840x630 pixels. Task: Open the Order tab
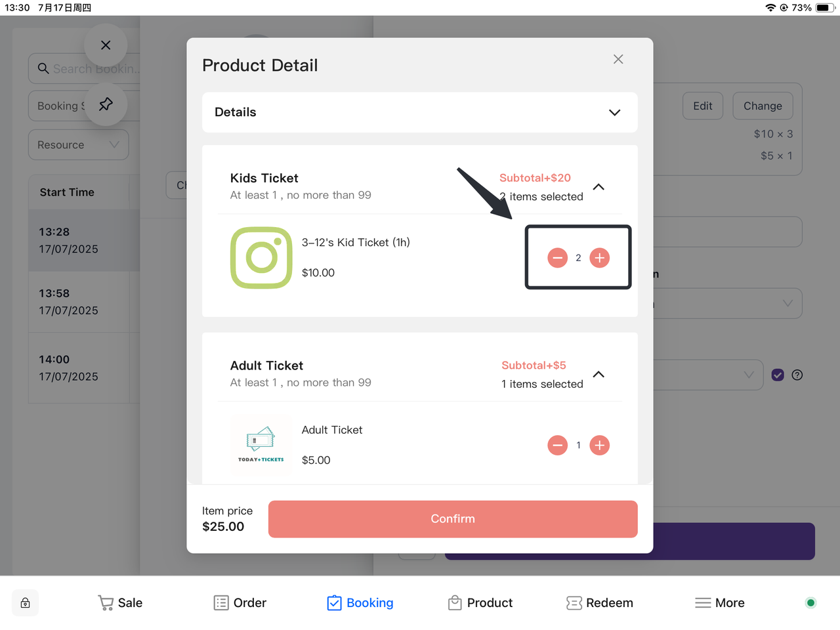click(x=240, y=603)
